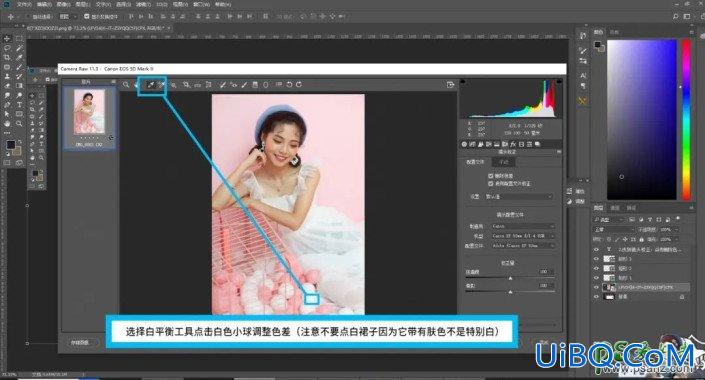Open the 设置 默认值 dropdown
This screenshot has width=705, height=380.
point(518,197)
